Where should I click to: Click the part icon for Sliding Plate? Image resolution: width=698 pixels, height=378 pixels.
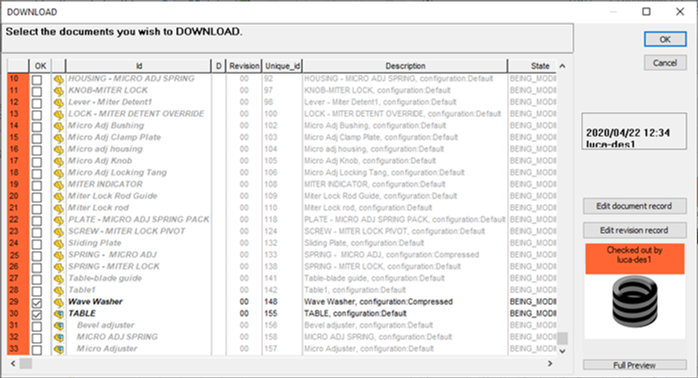58,244
